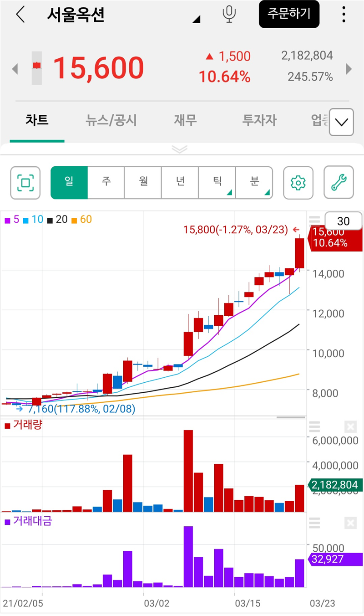Image resolution: width=364 pixels, height=616 pixels.
Task: Tap the black 20-day MA legend
Action: 57,220
